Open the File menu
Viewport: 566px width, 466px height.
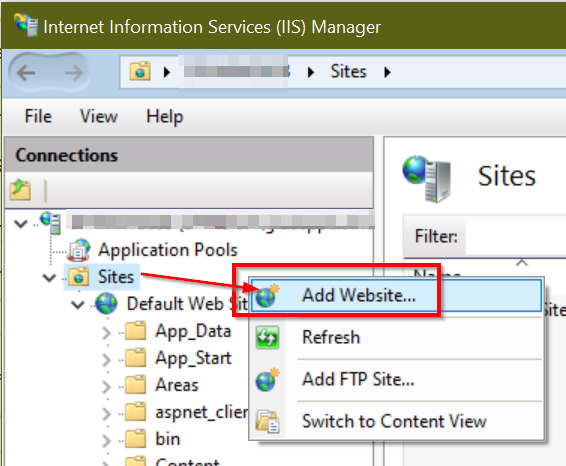38,116
